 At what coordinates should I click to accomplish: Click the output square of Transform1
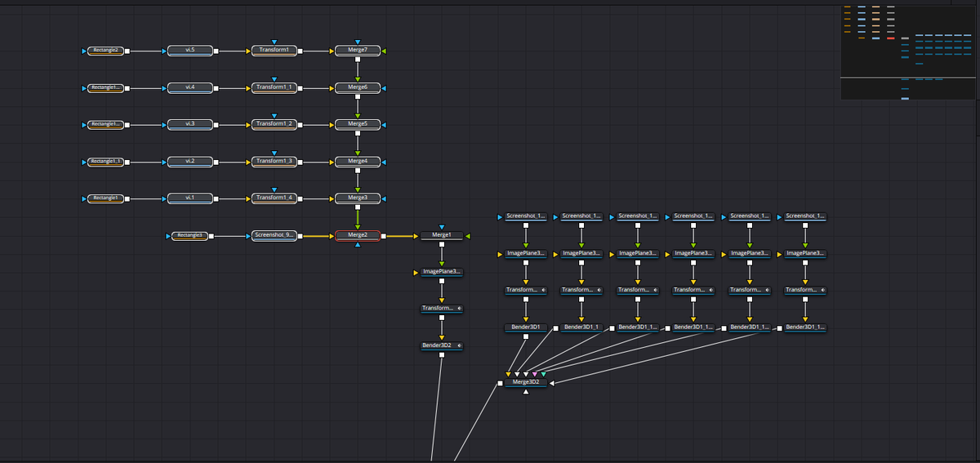301,51
